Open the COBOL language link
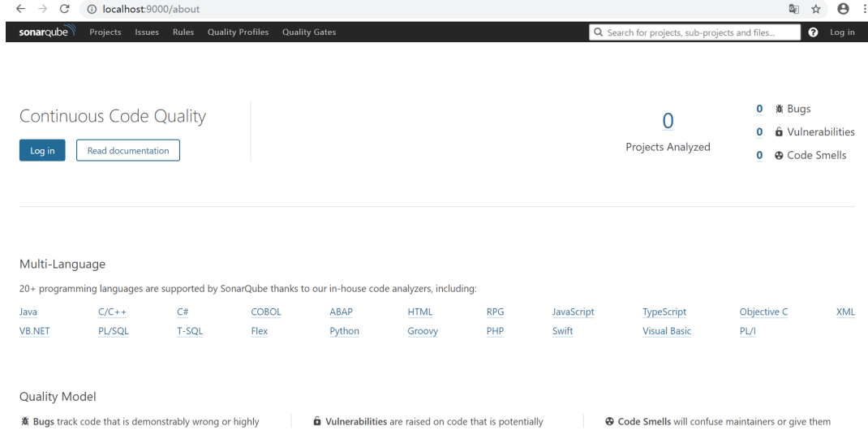This screenshot has width=868, height=439. pos(266,312)
